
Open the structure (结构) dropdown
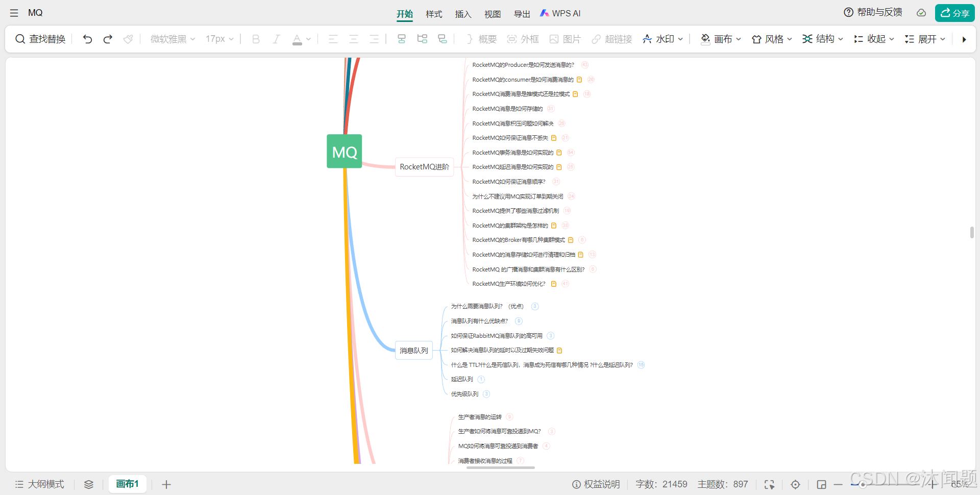[823, 39]
